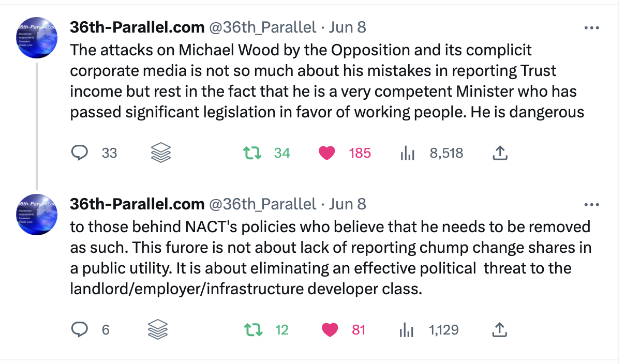The width and height of the screenshot is (625, 364).
Task: Reply to the first tweet about Michael Wood
Action: [x=79, y=153]
